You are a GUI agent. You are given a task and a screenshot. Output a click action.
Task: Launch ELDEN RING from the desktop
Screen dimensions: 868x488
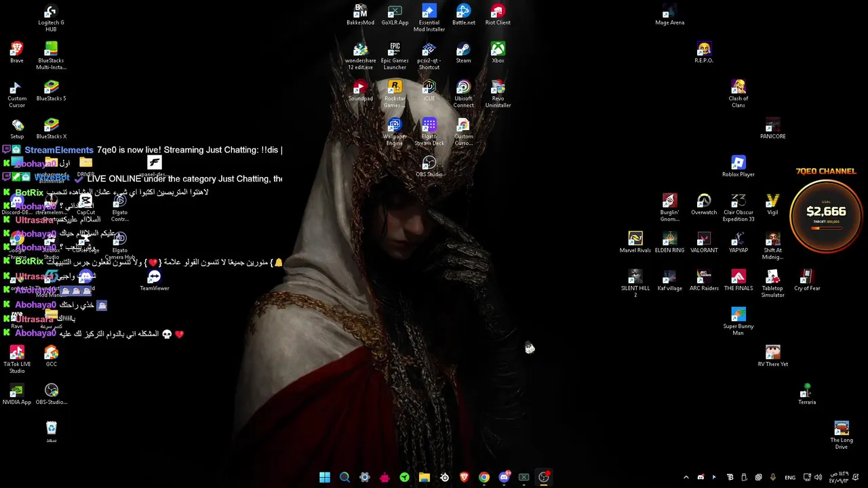click(x=670, y=243)
